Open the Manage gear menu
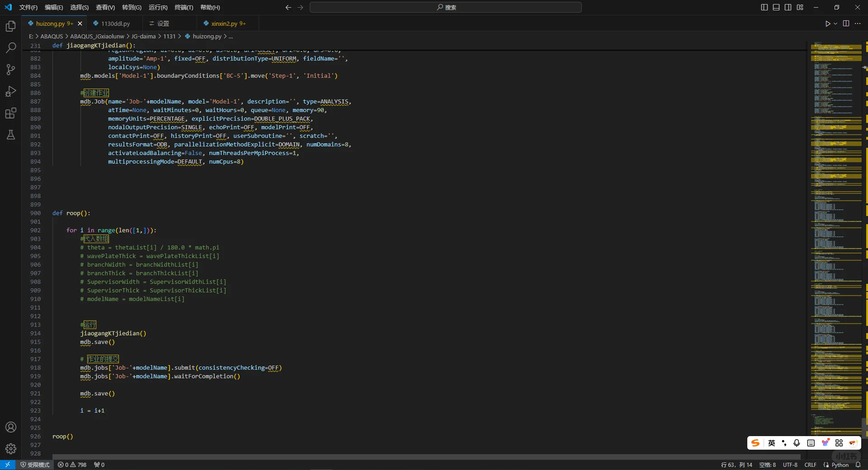Viewport: 868px width, 470px height. pyautogui.click(x=11, y=448)
